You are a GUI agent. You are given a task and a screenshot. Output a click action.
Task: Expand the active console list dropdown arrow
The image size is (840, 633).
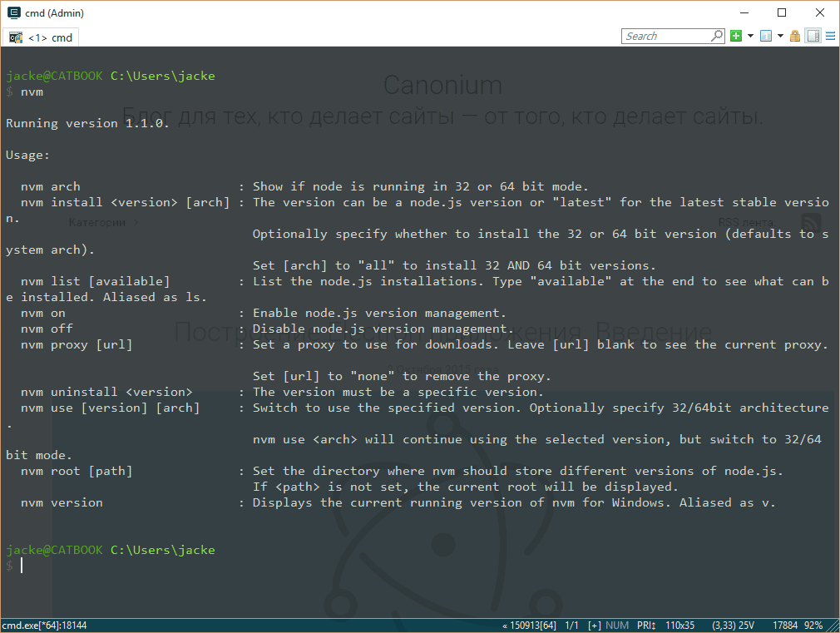click(780, 36)
